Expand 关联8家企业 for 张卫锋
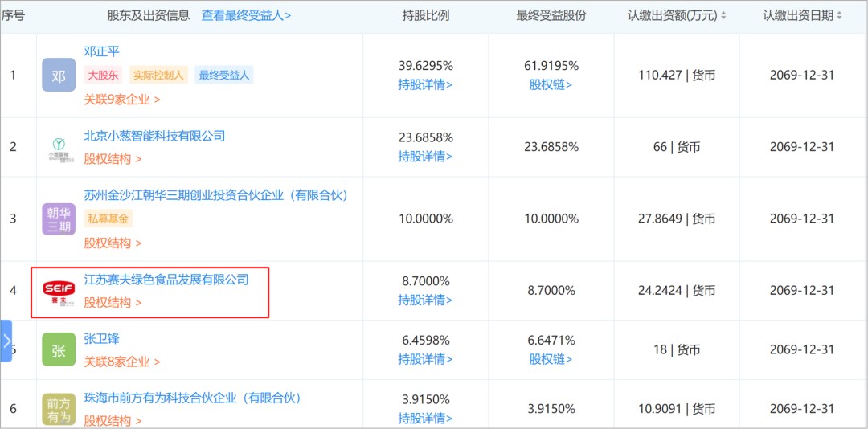Image resolution: width=868 pixels, height=429 pixels. click(122, 362)
